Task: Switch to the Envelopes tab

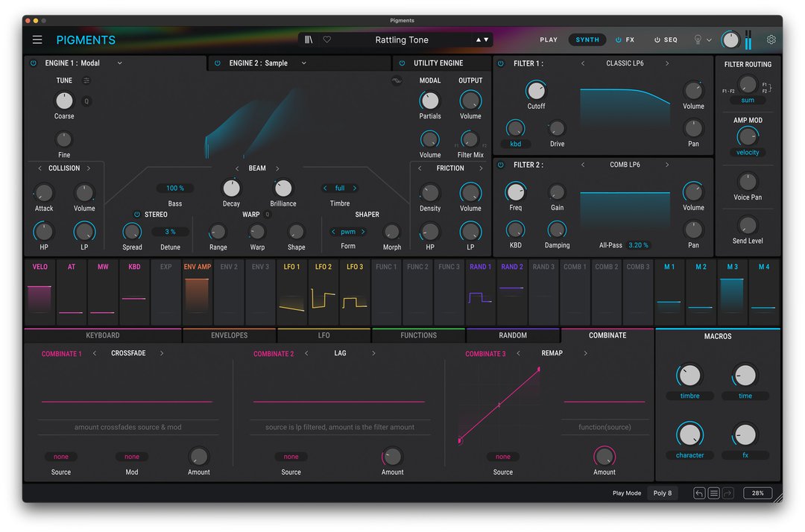Action: pyautogui.click(x=229, y=335)
